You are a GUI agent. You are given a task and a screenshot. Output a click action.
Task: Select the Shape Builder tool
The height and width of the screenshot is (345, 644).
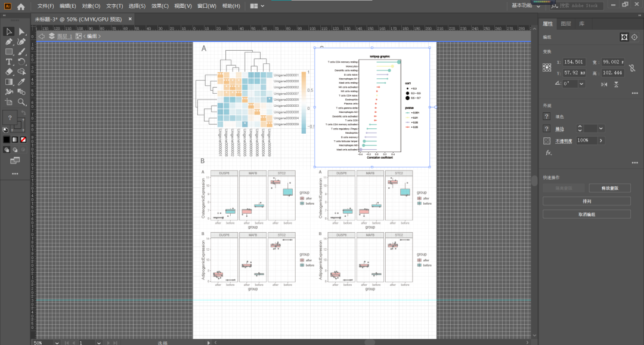pos(21,72)
